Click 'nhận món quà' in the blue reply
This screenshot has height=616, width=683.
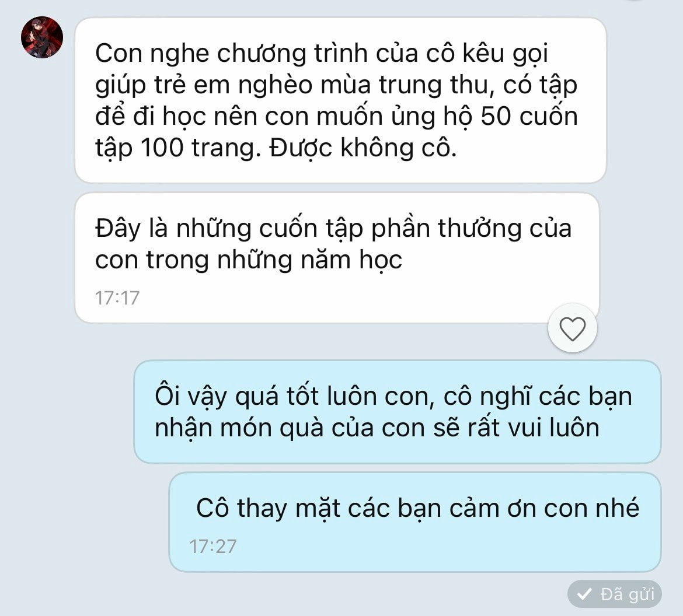coord(239,428)
